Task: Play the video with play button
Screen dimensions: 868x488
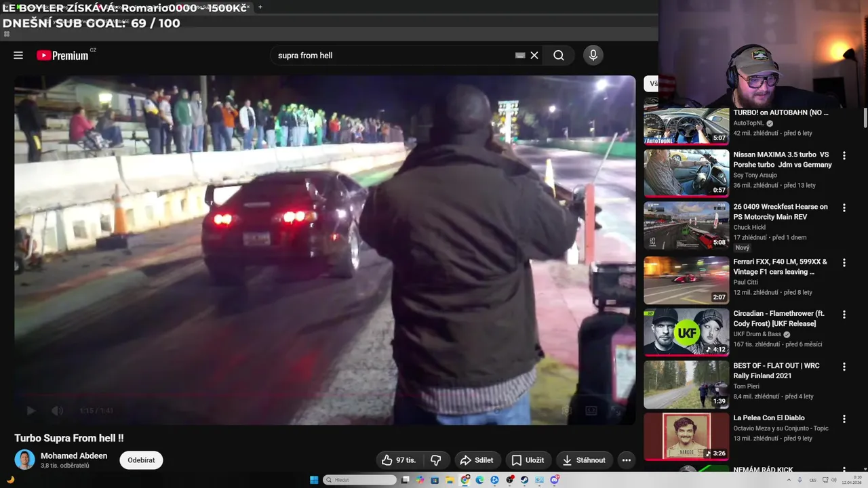Action: point(31,411)
